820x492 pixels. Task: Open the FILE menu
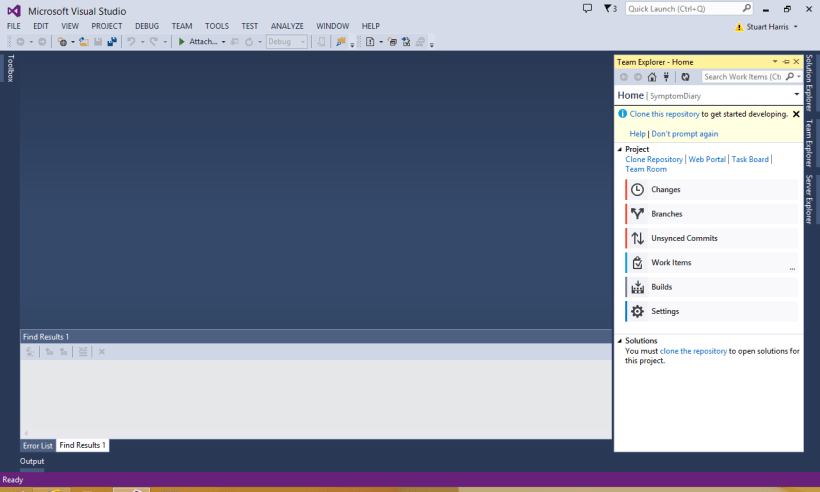pos(14,26)
